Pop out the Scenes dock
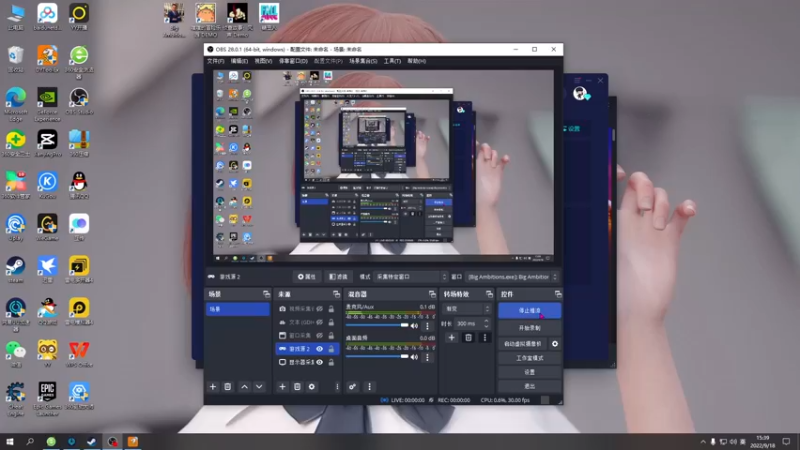Image resolution: width=800 pixels, height=450 pixels. (x=266, y=294)
